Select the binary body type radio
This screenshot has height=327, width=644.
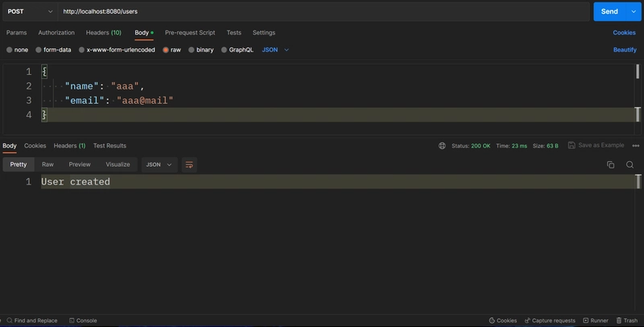point(191,50)
